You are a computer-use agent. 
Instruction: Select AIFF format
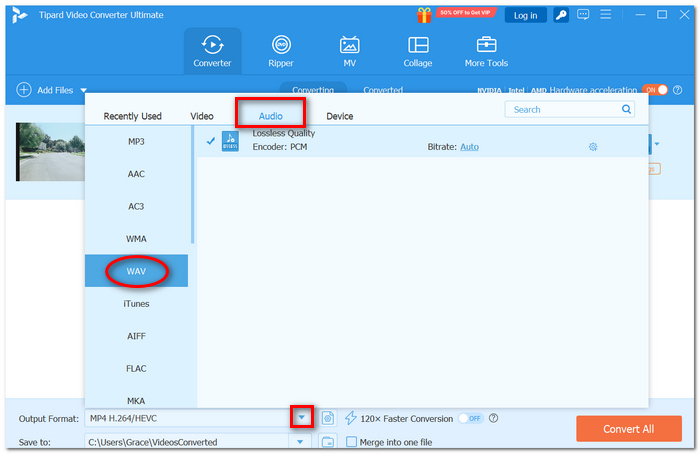tap(136, 336)
